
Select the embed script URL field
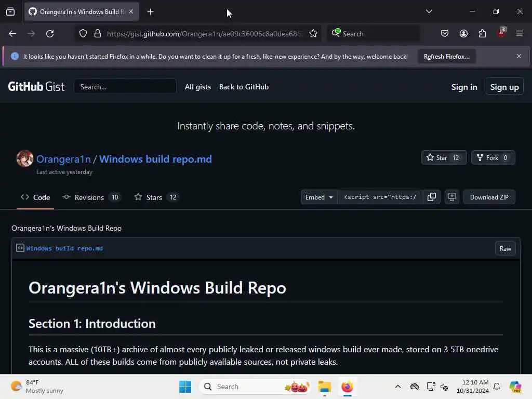click(380, 197)
